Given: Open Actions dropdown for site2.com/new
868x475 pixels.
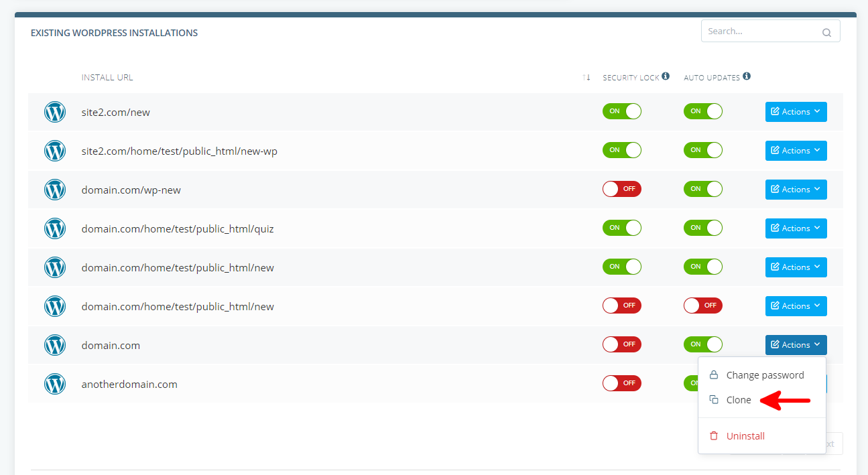Looking at the screenshot, I should tap(796, 112).
